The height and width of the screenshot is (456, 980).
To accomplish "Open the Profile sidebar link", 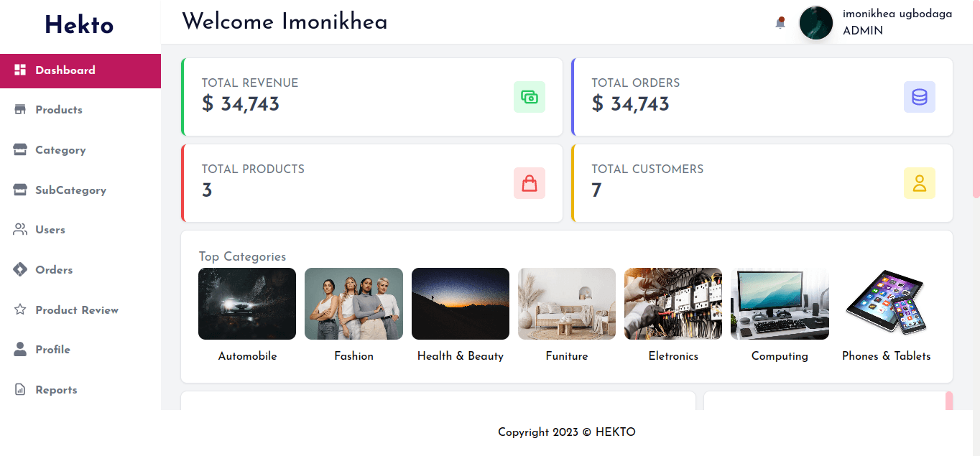I will pos(52,350).
